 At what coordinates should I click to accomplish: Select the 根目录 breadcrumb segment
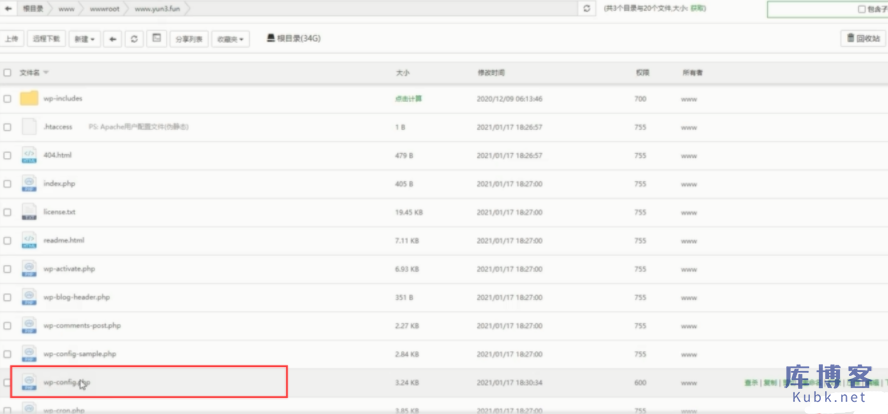click(34, 8)
